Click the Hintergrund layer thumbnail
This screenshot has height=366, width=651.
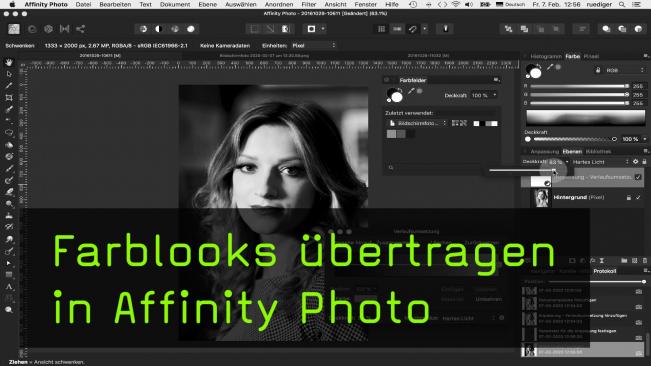coord(541,198)
